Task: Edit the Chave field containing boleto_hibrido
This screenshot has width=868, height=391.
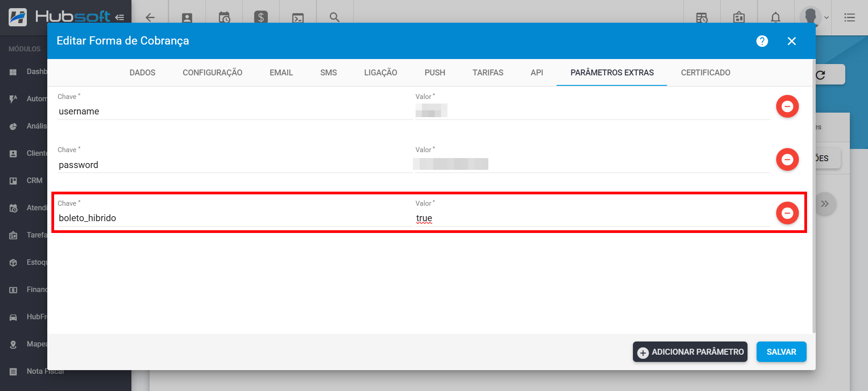Action: tap(235, 218)
